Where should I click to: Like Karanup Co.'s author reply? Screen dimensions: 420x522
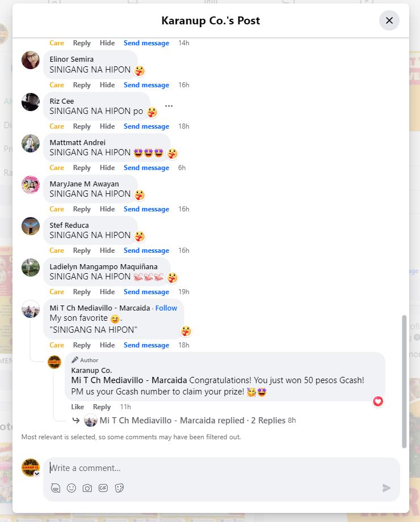tap(78, 407)
